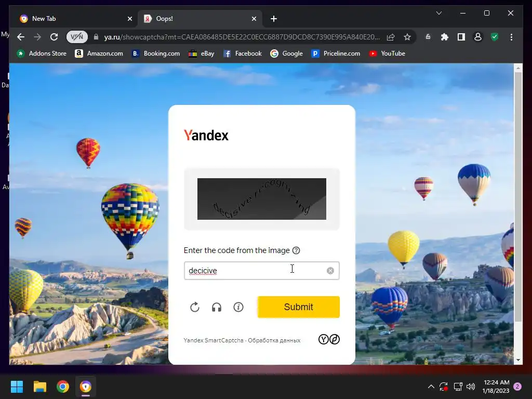Open the tab search dropdown chevron
Image resolution: width=532 pixels, height=399 pixels.
coord(438,13)
